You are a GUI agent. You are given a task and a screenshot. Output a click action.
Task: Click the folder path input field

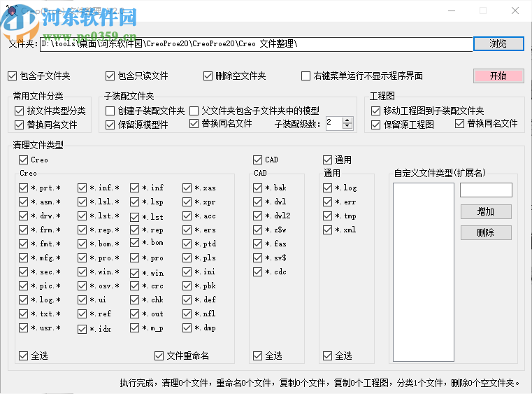click(256, 44)
